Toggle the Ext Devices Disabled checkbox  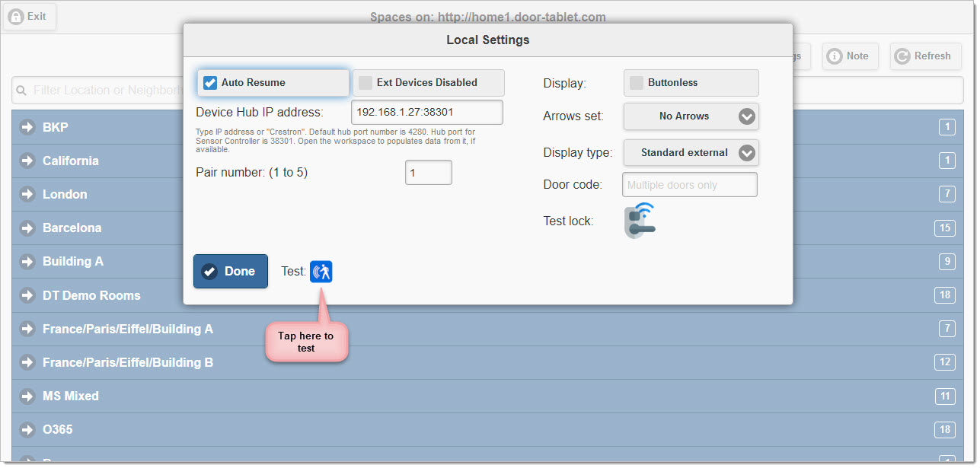point(366,83)
